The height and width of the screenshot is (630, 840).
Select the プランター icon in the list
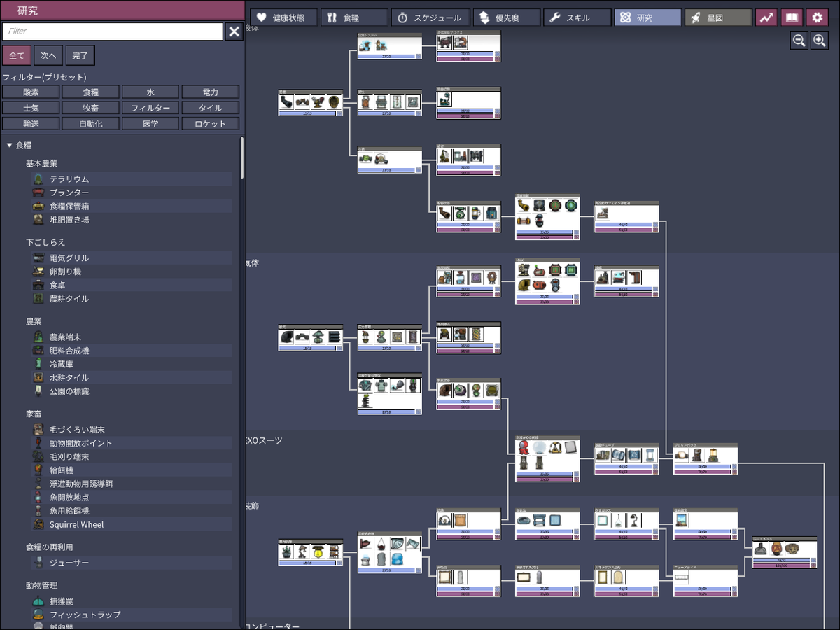pyautogui.click(x=38, y=192)
